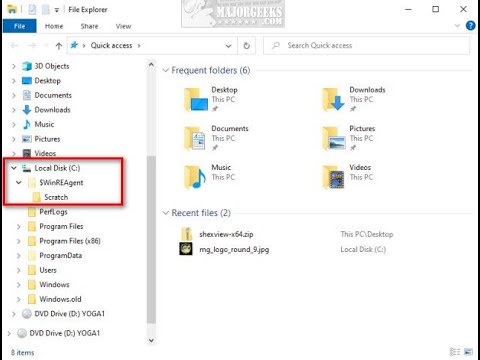Collapse the $WinREAgent folder node

(19, 182)
